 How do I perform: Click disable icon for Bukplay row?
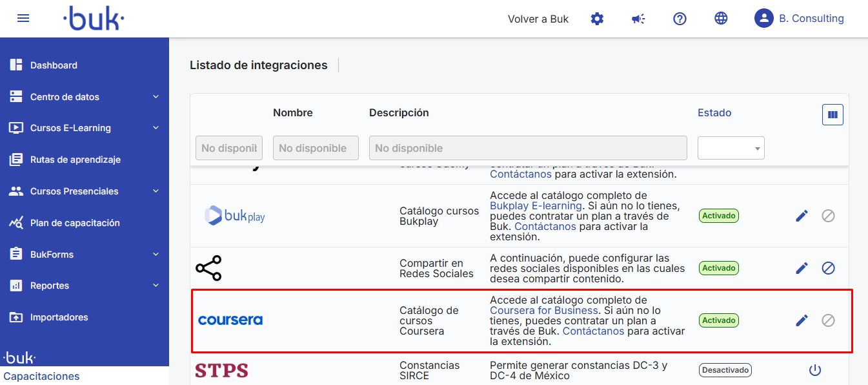pos(828,216)
